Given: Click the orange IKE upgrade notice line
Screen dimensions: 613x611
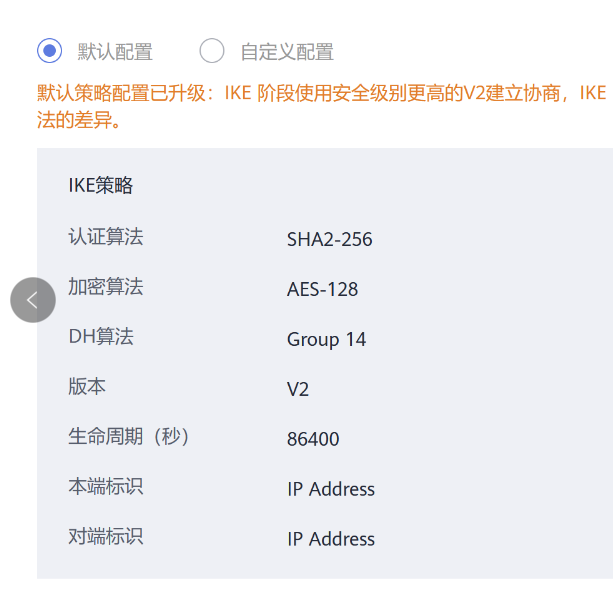Looking at the screenshot, I should 321,94.
